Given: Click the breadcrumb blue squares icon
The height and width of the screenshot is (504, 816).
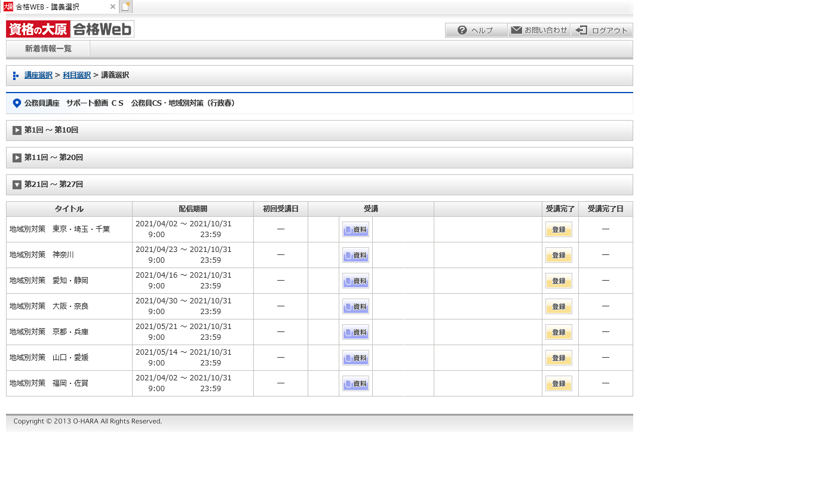Looking at the screenshot, I should [16, 76].
